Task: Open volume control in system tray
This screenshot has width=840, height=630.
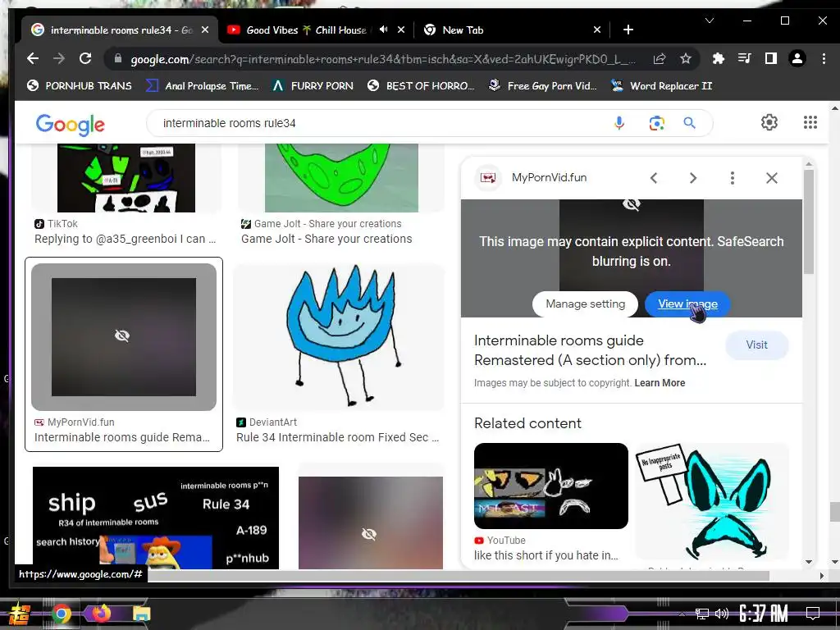Action: click(722, 614)
